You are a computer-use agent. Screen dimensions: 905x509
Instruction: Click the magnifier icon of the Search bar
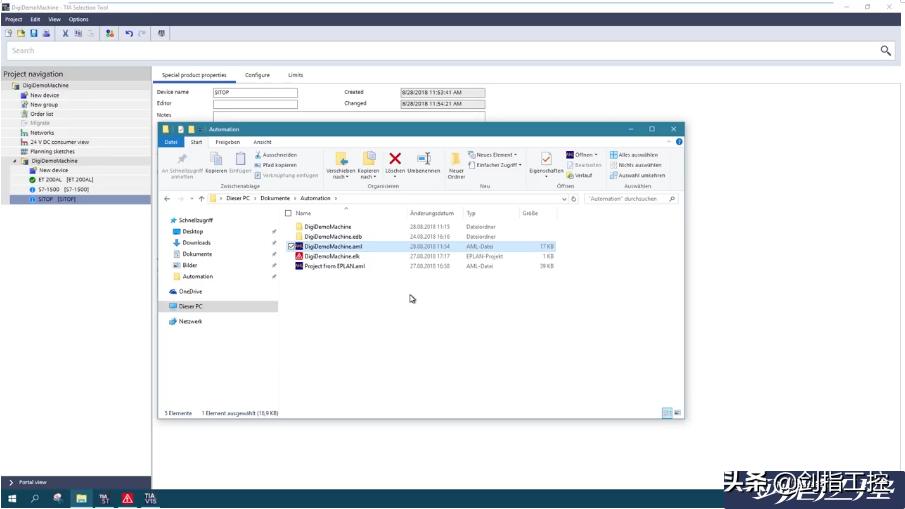coord(885,51)
